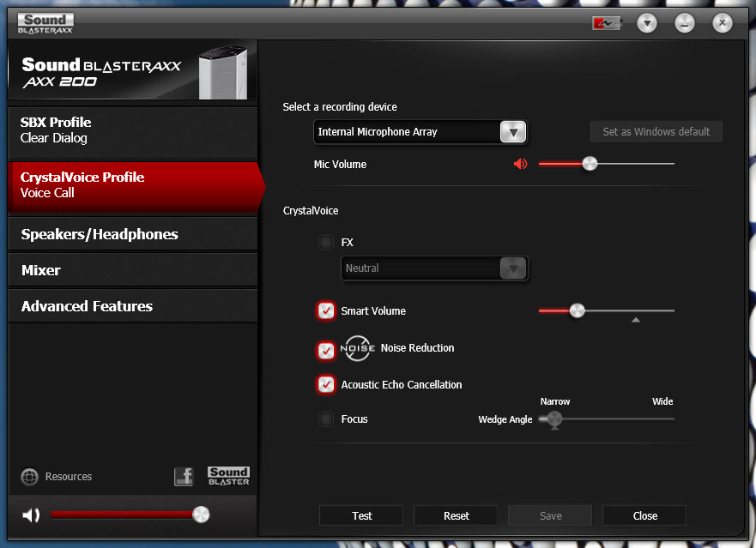Select the CrystalVoice Profile tab

(135, 188)
